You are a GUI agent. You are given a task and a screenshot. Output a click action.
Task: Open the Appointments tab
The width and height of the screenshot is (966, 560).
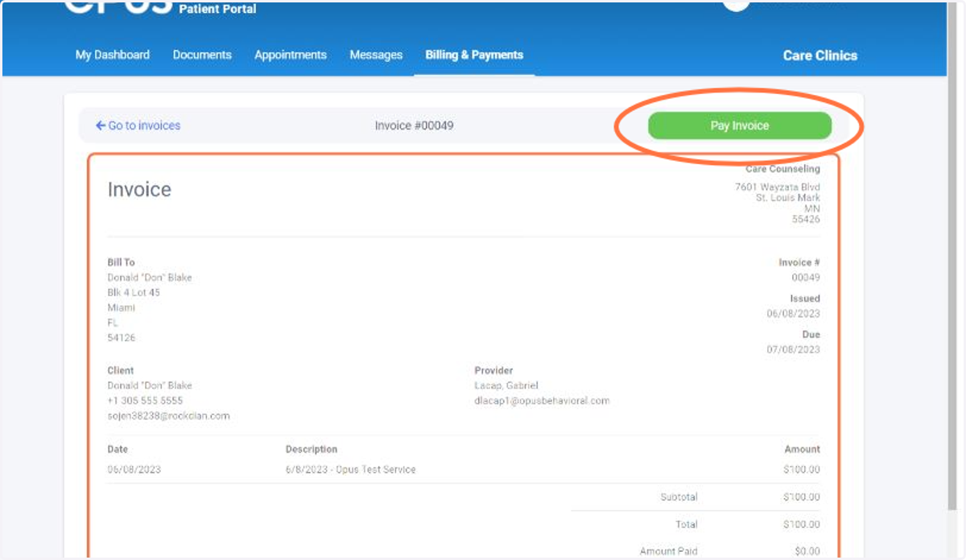tap(291, 55)
